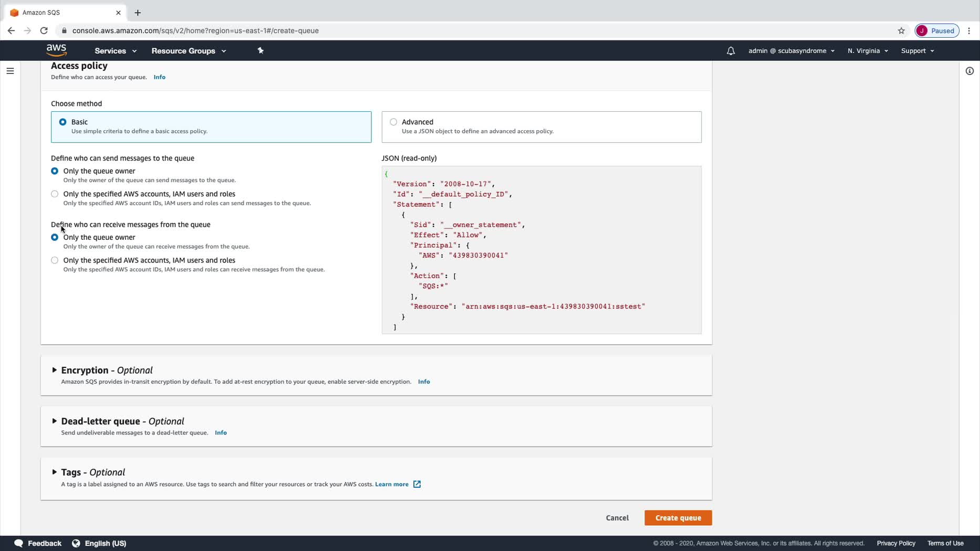This screenshot has height=551, width=980.
Task: Open the Resource Groups menu
Action: [188, 51]
